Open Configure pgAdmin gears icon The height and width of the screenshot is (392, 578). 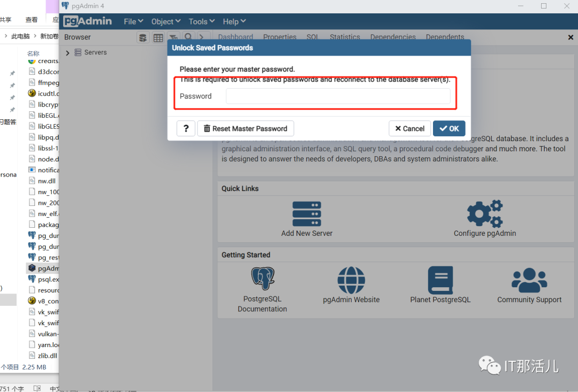[x=485, y=214]
